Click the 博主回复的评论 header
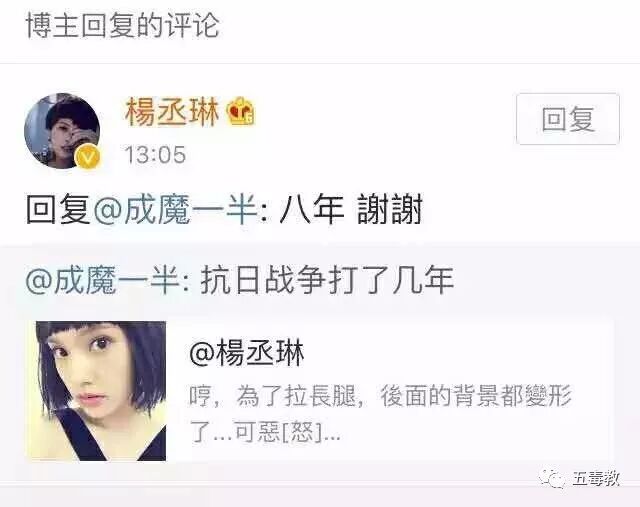This screenshot has height=507, width=640. pyautogui.click(x=123, y=26)
